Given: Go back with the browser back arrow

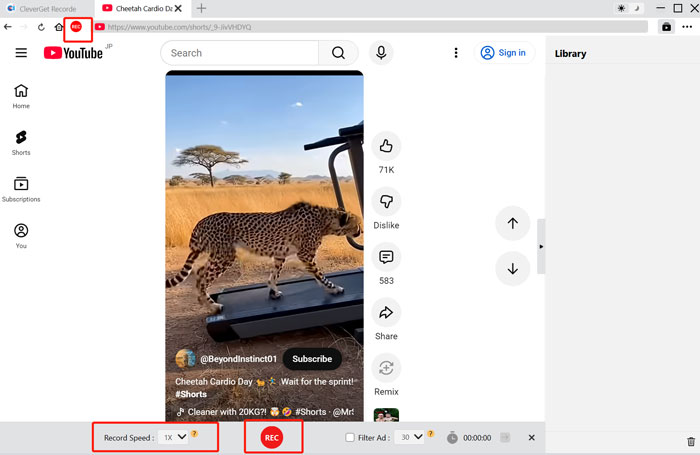Looking at the screenshot, I should (x=8, y=27).
